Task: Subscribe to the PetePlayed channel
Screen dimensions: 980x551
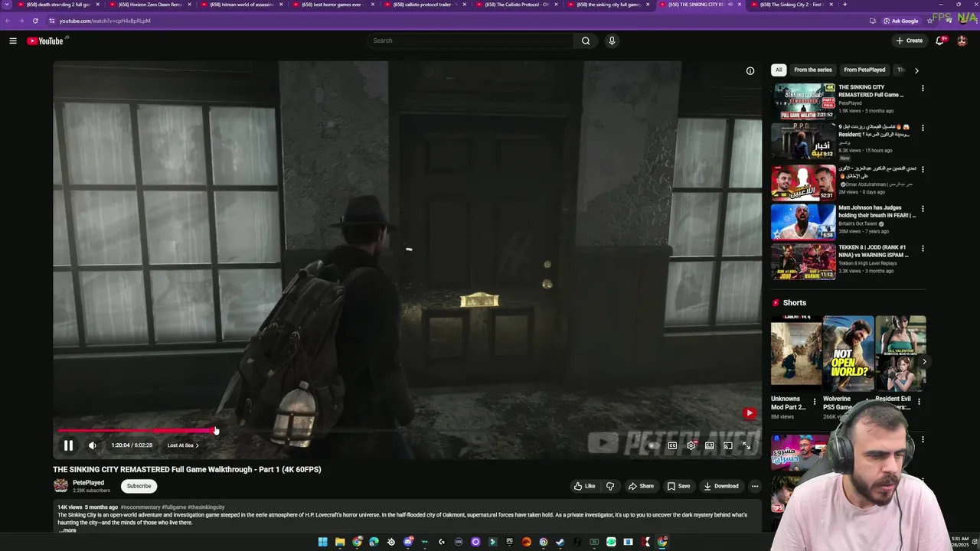Action: click(x=139, y=486)
